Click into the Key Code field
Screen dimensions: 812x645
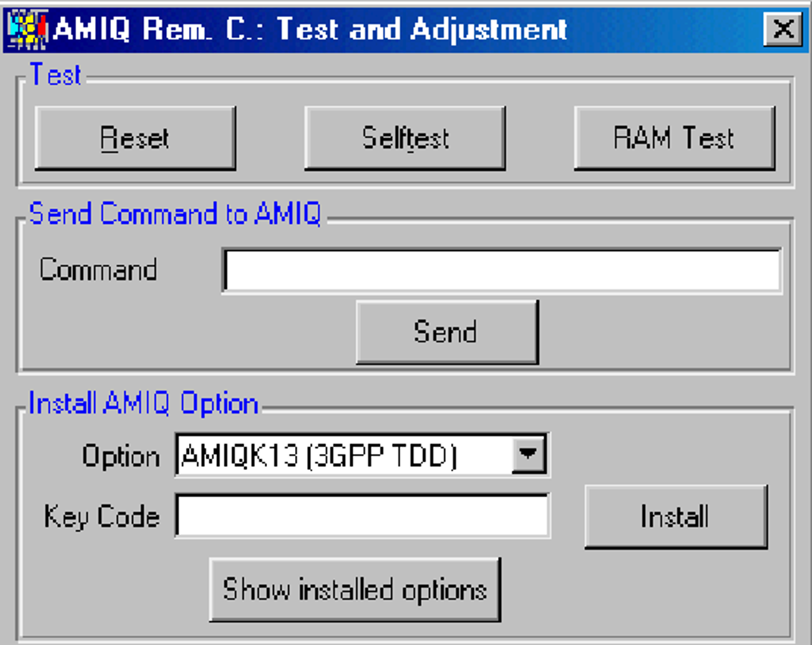point(362,516)
